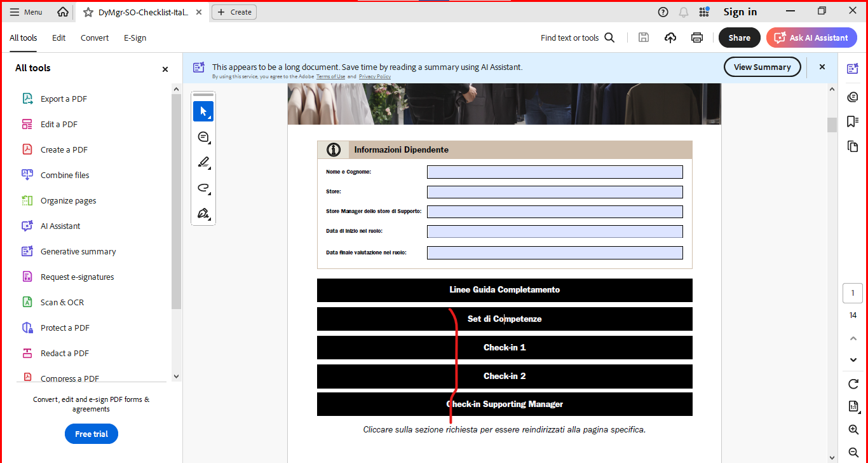Go to previous page up chevron

tap(853, 338)
